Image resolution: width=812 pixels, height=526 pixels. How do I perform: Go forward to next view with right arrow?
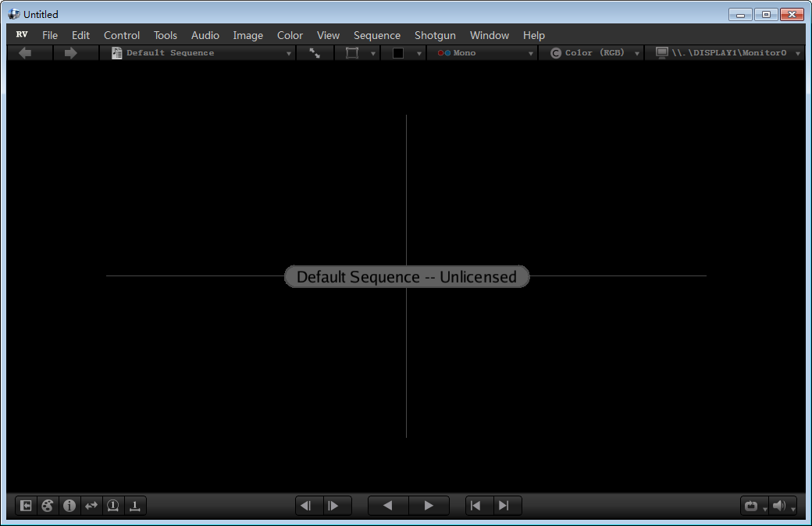pyautogui.click(x=70, y=53)
